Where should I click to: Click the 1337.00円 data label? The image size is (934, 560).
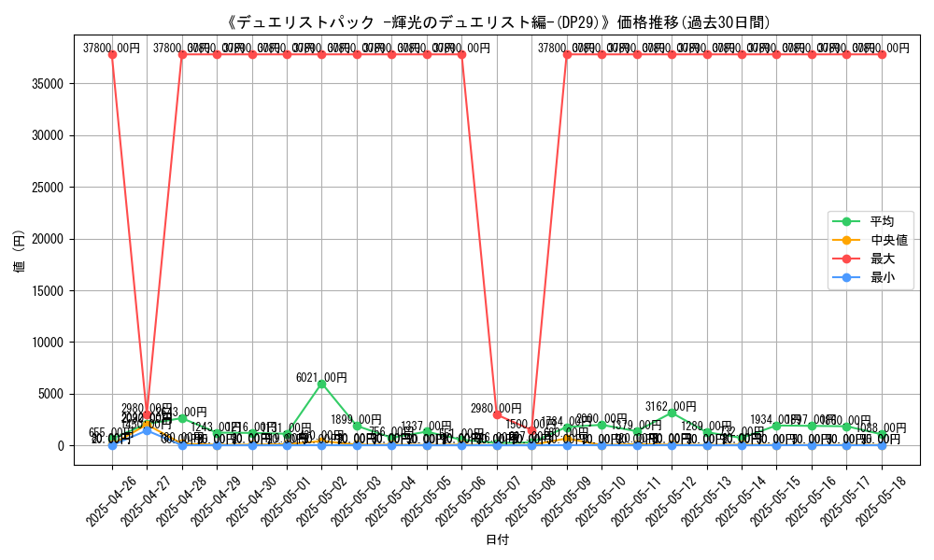(427, 426)
